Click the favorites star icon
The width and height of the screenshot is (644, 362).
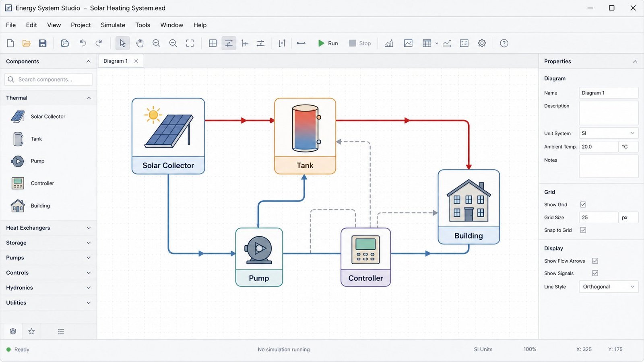click(x=31, y=331)
